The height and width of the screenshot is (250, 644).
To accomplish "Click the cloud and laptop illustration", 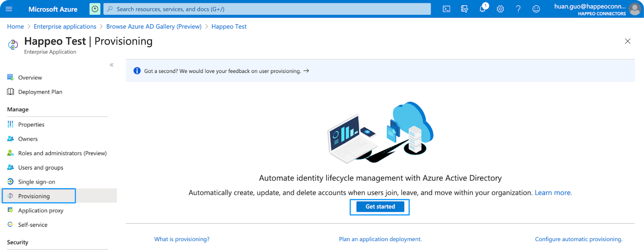I will [380, 132].
